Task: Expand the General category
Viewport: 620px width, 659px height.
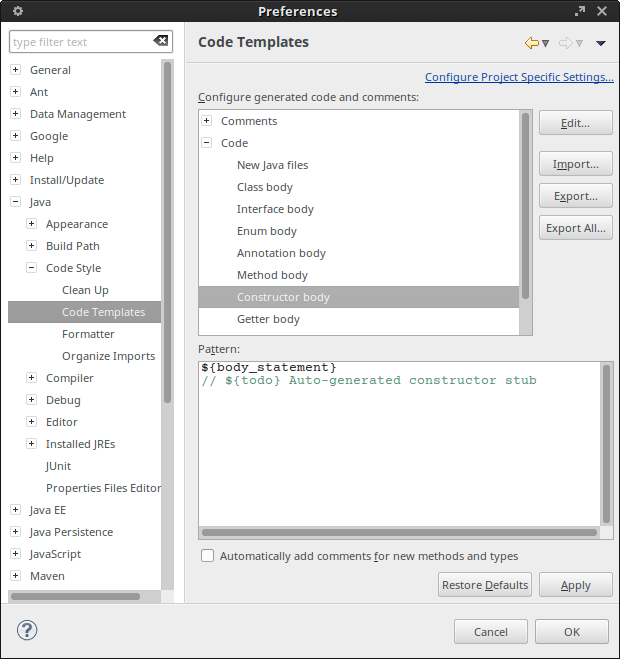Action: (x=16, y=69)
